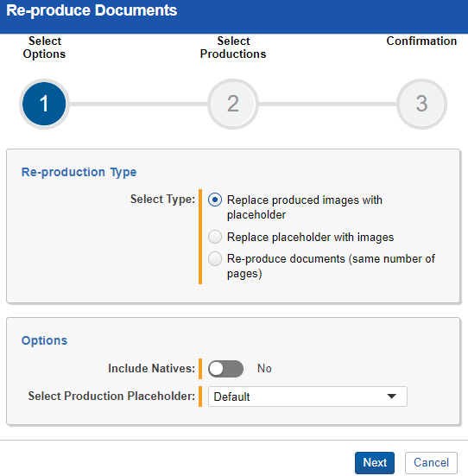The height and width of the screenshot is (476, 468).
Task: Click the 'Confirmation' step label
Action: tap(421, 41)
